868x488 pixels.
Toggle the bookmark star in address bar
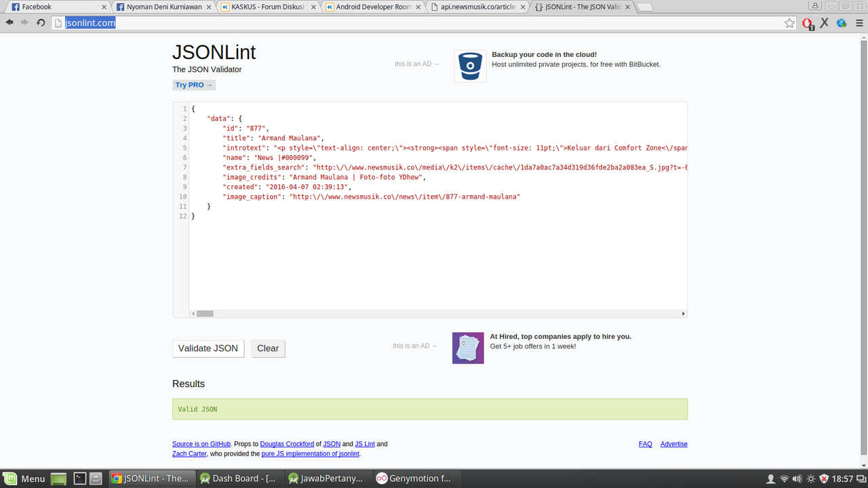pyautogui.click(x=789, y=22)
